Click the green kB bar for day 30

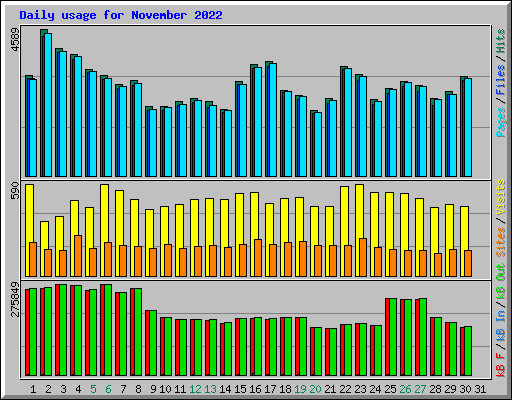click(x=468, y=351)
